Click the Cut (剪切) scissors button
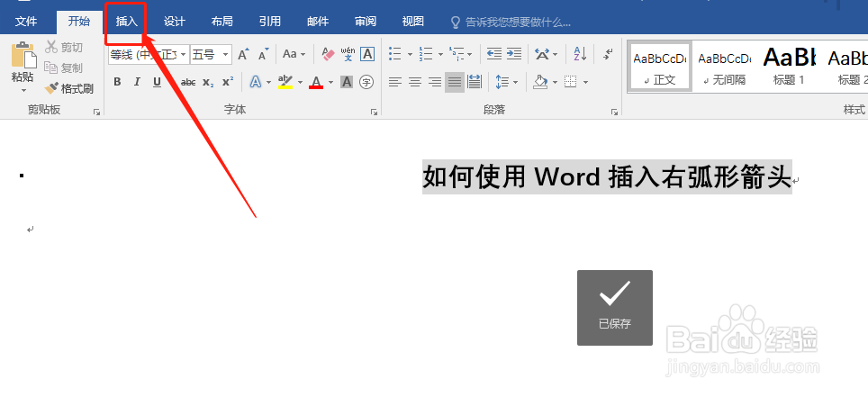This screenshot has height=397, width=868. coord(64,48)
